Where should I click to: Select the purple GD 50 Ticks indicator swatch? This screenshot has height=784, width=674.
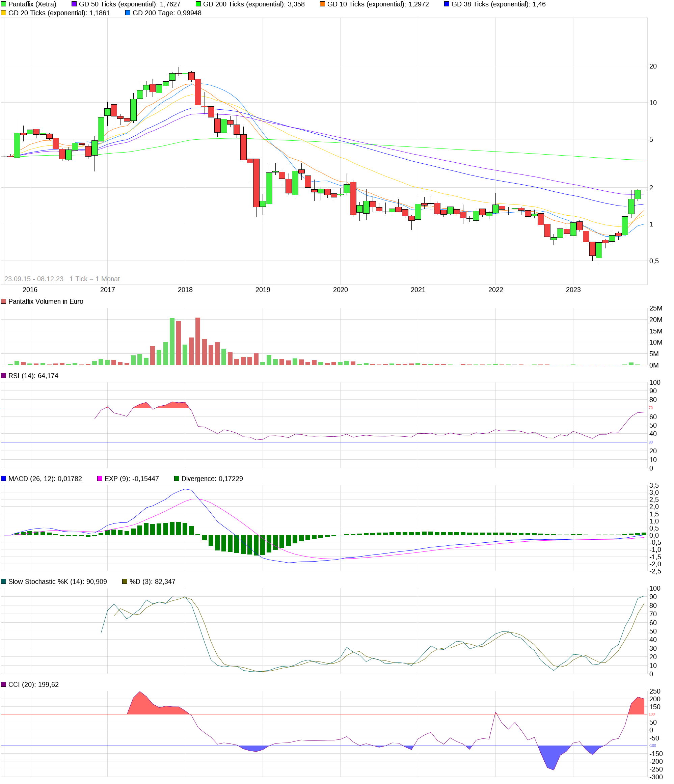[x=74, y=4]
